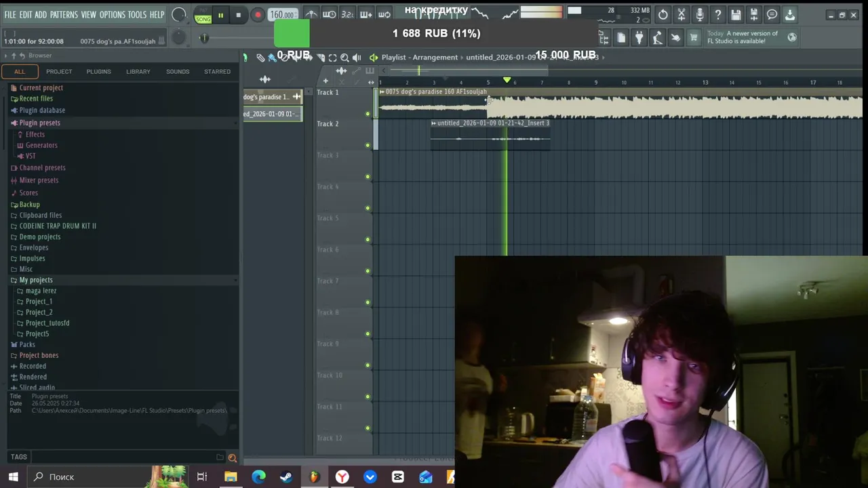The width and height of the screenshot is (868, 488).
Task: Mute Track 6 using its green dot
Action: [x=368, y=271]
